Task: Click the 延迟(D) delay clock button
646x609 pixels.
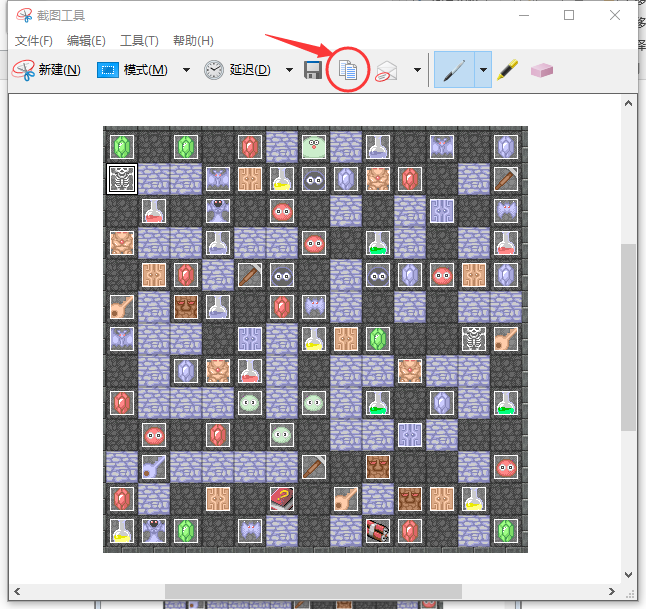Action: pos(237,70)
